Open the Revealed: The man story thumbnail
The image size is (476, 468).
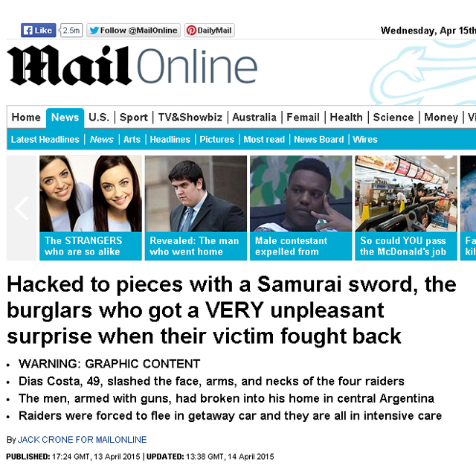(196, 208)
